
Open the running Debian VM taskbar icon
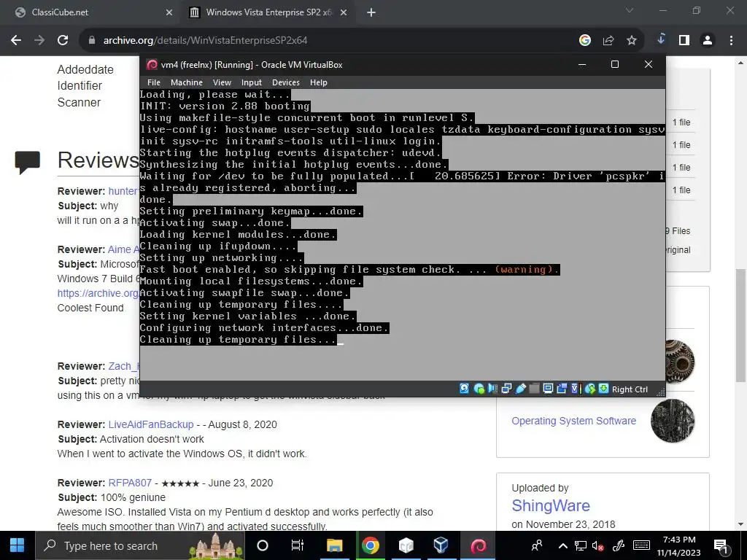(x=478, y=545)
